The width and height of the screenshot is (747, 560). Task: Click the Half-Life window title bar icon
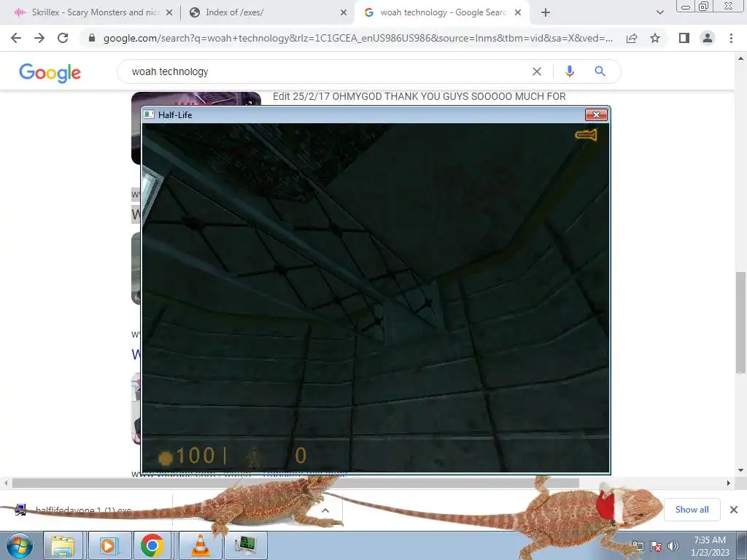point(149,114)
